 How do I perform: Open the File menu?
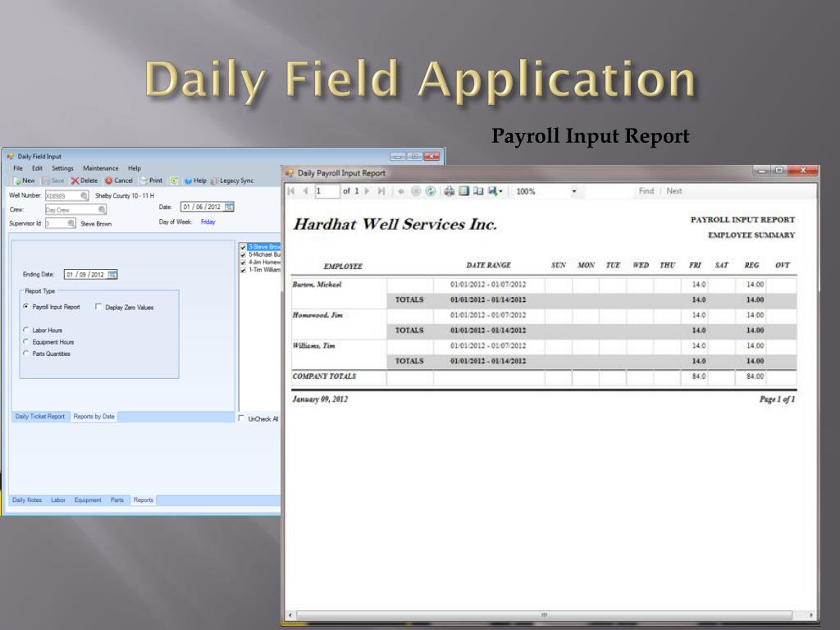pyautogui.click(x=18, y=168)
